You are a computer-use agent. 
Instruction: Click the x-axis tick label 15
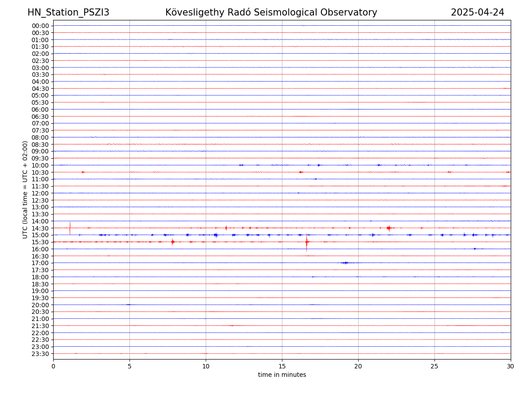point(282,367)
